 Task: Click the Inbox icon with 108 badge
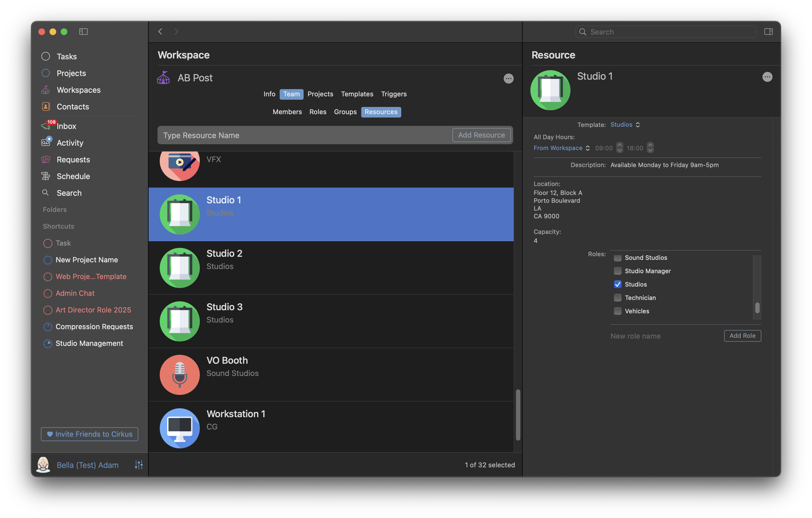(46, 126)
